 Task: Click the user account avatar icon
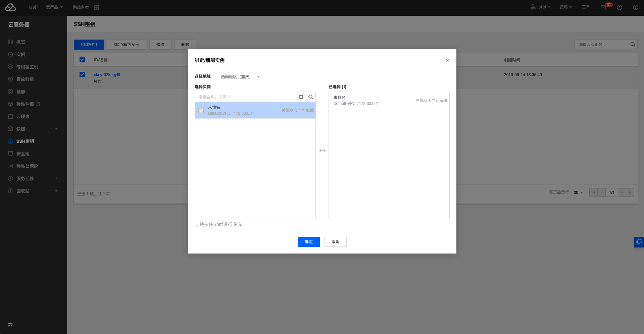(533, 7)
